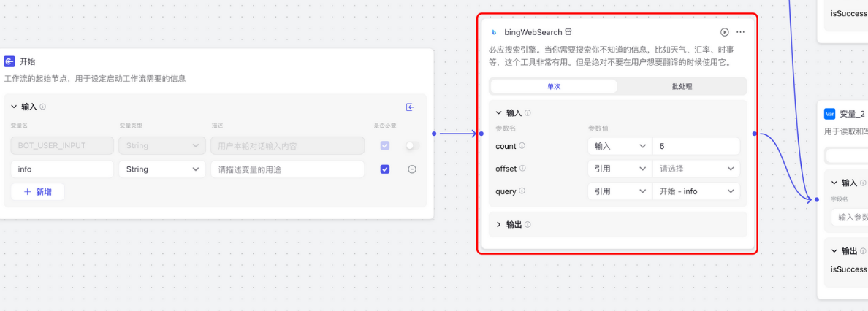This screenshot has width=868, height=311.
Task: Click the plugin detail icon after bingWebSearch title
Action: [x=568, y=32]
